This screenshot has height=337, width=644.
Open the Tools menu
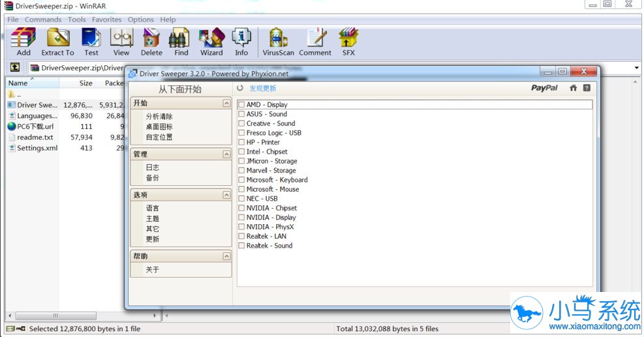point(77,20)
